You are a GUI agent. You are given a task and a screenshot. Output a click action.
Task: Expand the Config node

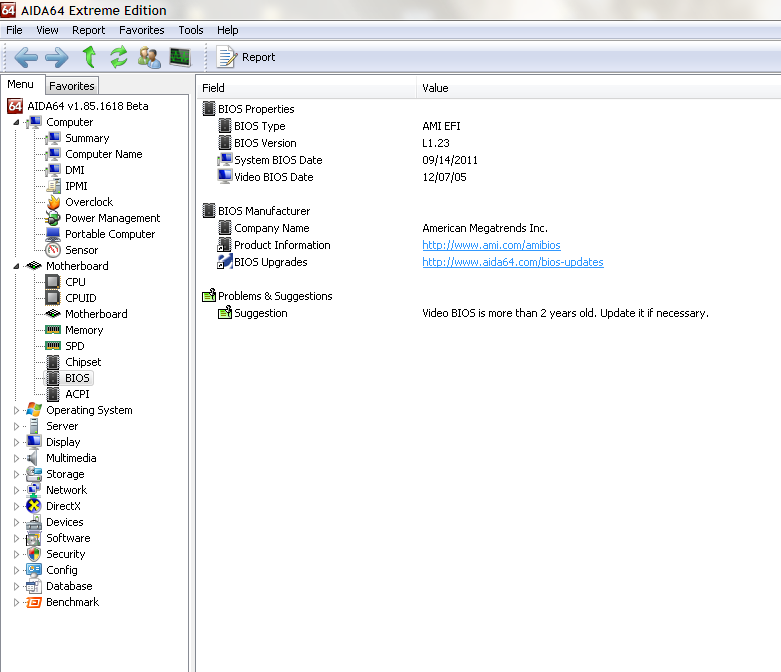[x=16, y=570]
